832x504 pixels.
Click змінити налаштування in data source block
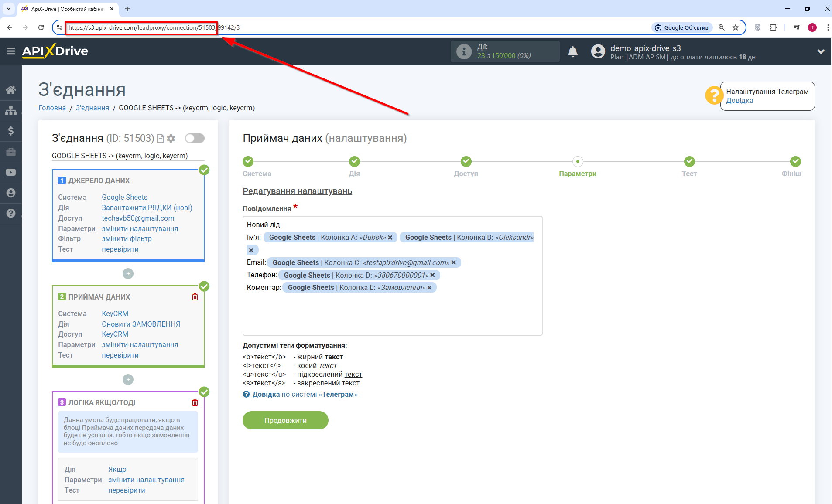tap(140, 229)
